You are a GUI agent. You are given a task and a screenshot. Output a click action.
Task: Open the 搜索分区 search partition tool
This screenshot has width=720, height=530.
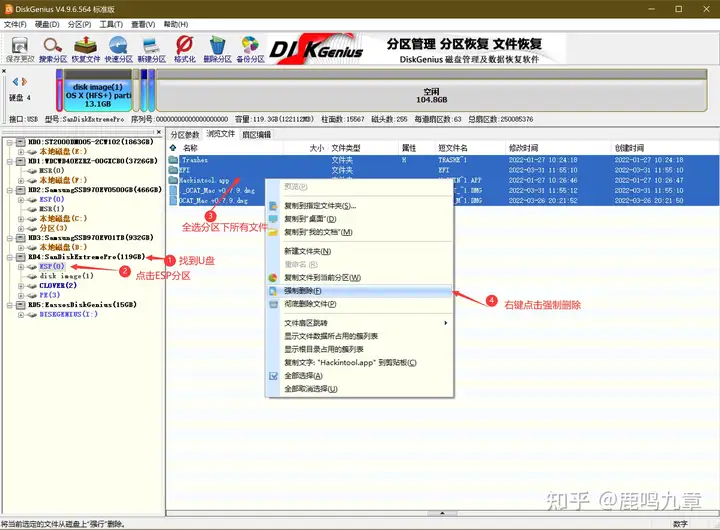53,50
